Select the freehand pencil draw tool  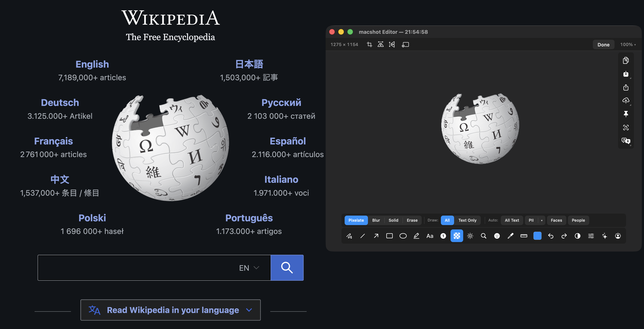(349, 236)
